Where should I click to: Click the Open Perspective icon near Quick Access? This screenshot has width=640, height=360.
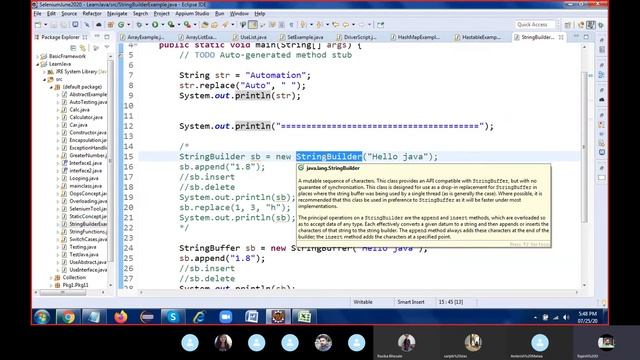point(568,25)
